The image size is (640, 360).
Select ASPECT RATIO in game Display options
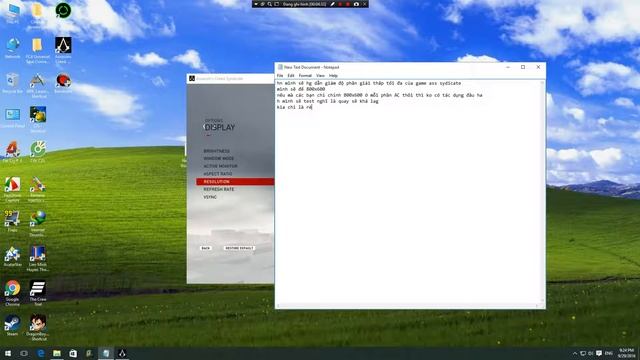coord(218,174)
